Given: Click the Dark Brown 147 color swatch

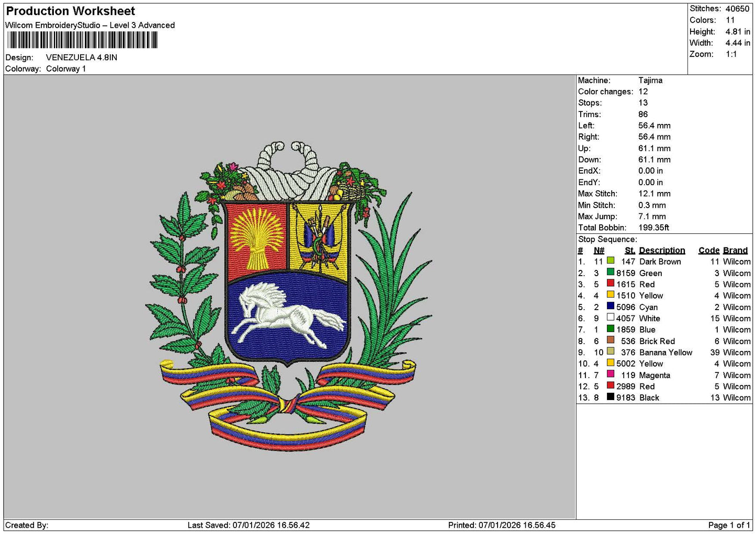Looking at the screenshot, I should coord(611,260).
